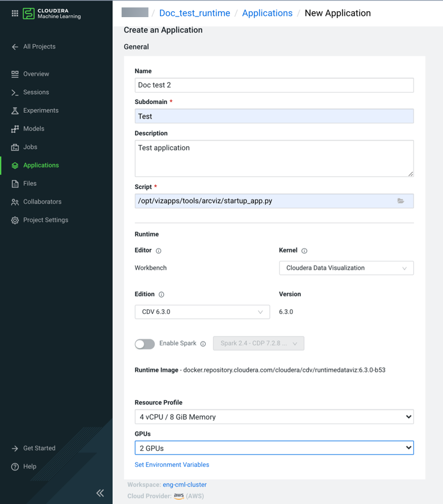Image resolution: width=443 pixels, height=504 pixels.
Task: Click the folder browse icon in Script field
Action: (400, 201)
